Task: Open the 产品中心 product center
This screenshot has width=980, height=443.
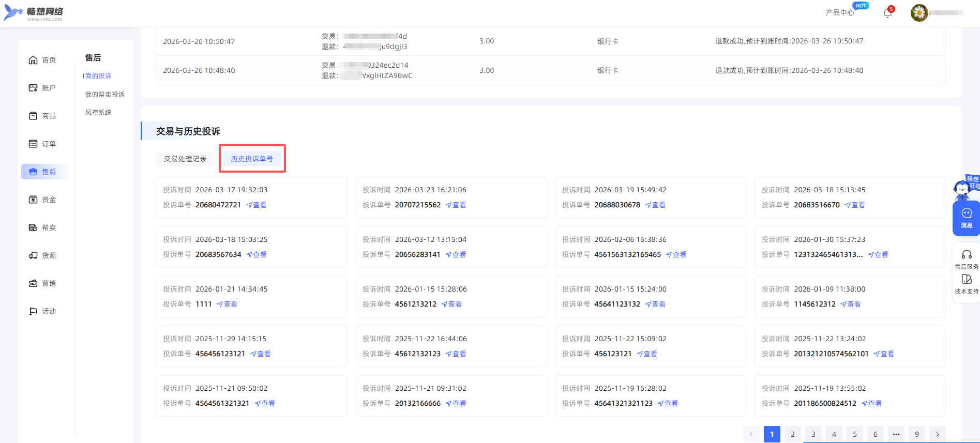Action: coord(839,12)
